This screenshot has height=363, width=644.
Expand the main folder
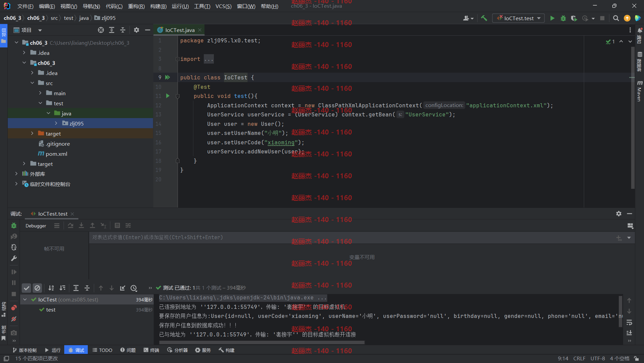(40, 93)
